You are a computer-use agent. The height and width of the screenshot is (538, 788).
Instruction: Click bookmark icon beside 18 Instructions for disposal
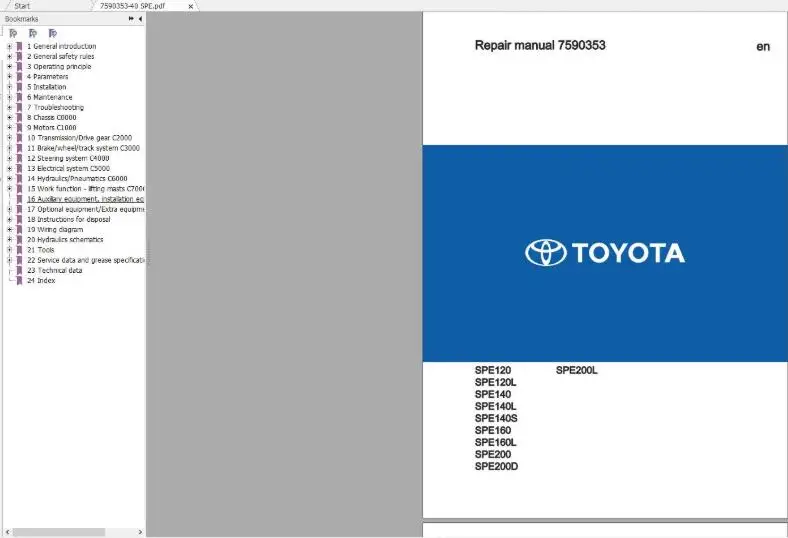coord(20,220)
